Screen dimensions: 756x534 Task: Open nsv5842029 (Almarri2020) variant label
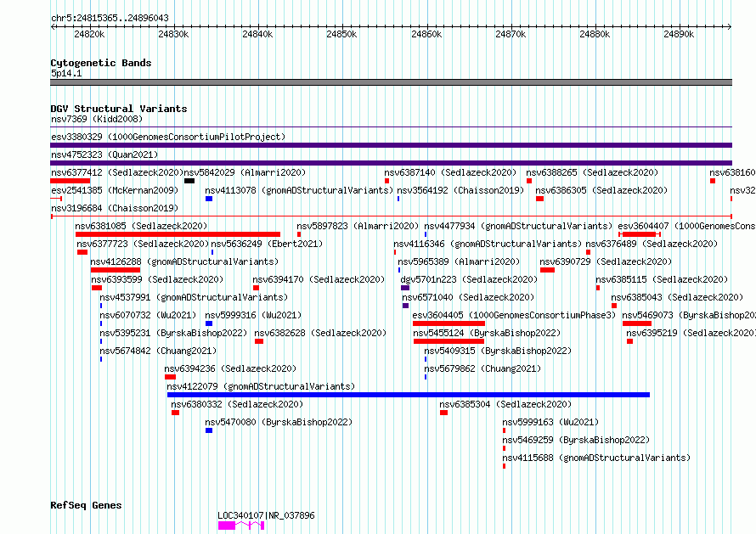(245, 172)
